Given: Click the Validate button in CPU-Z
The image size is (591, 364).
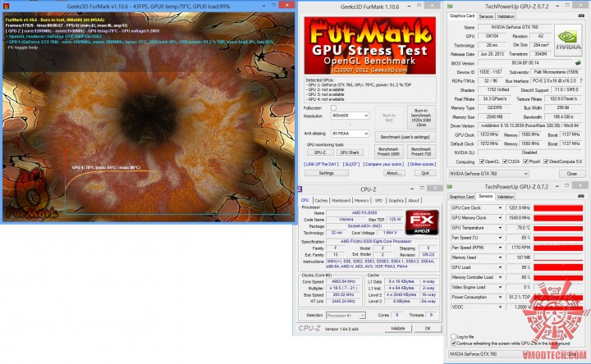Looking at the screenshot, I should pyautogui.click(x=397, y=328).
